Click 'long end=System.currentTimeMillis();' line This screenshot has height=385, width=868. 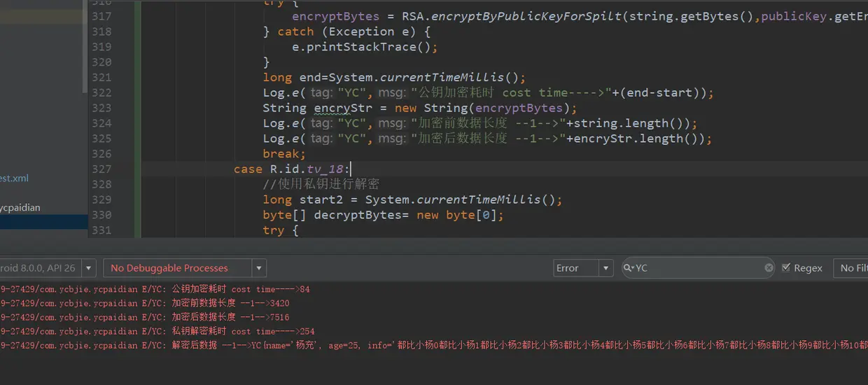coord(394,77)
